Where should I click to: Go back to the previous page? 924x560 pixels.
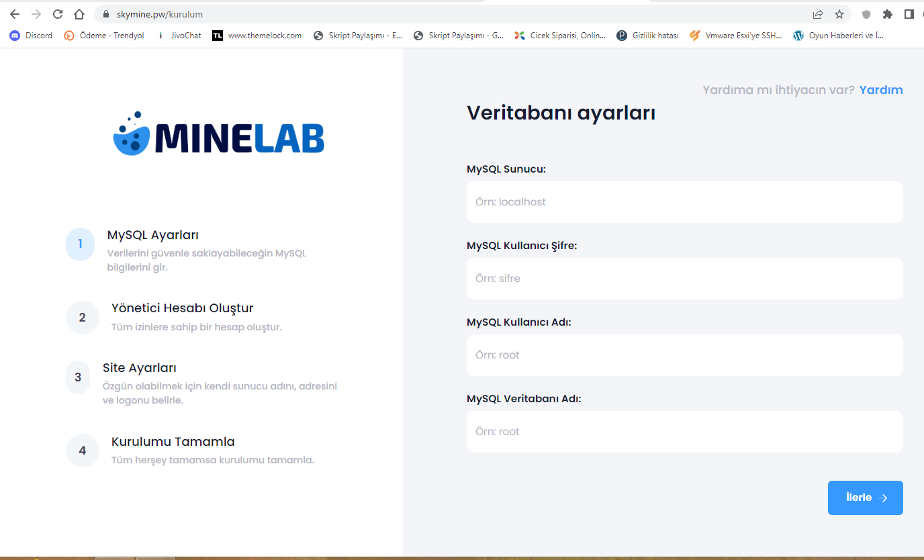coord(15,14)
